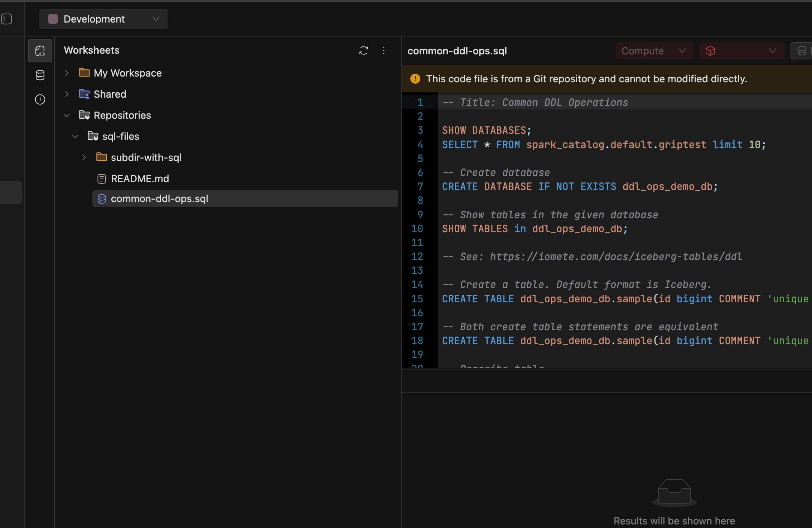The image size is (812, 528).
Task: Click the database icon button at top right
Action: click(802, 51)
